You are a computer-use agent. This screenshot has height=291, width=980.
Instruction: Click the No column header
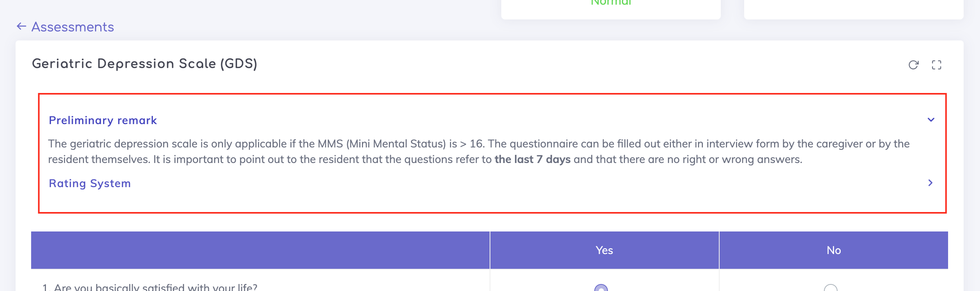(833, 250)
